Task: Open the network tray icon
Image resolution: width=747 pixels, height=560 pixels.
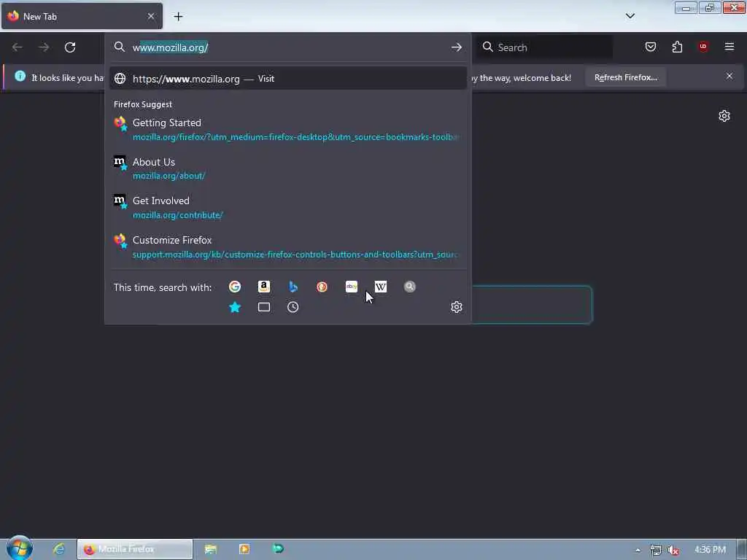Action: coord(656,550)
